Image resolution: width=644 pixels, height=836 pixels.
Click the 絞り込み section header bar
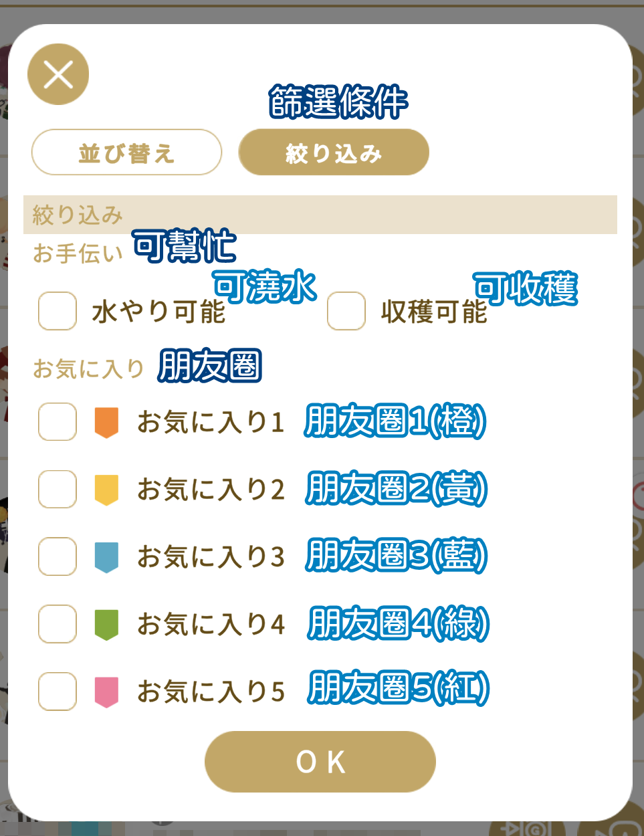320,215
